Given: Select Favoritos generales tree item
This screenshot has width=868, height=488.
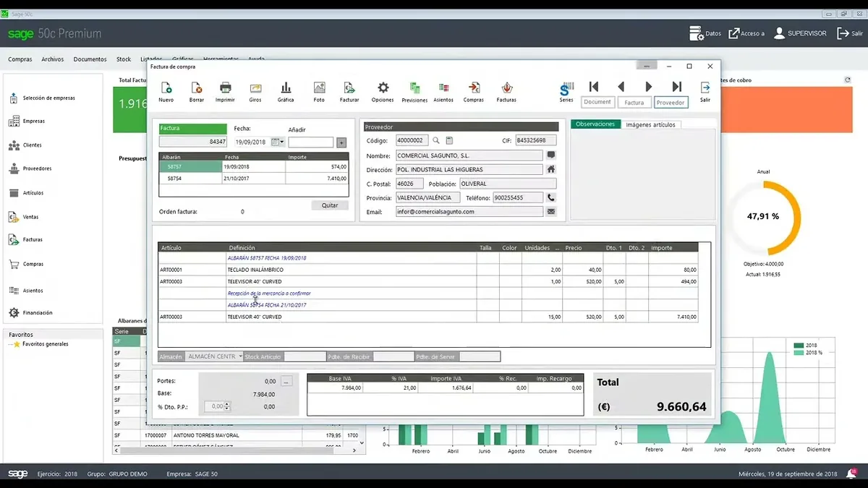Looking at the screenshot, I should pyautogui.click(x=45, y=344).
